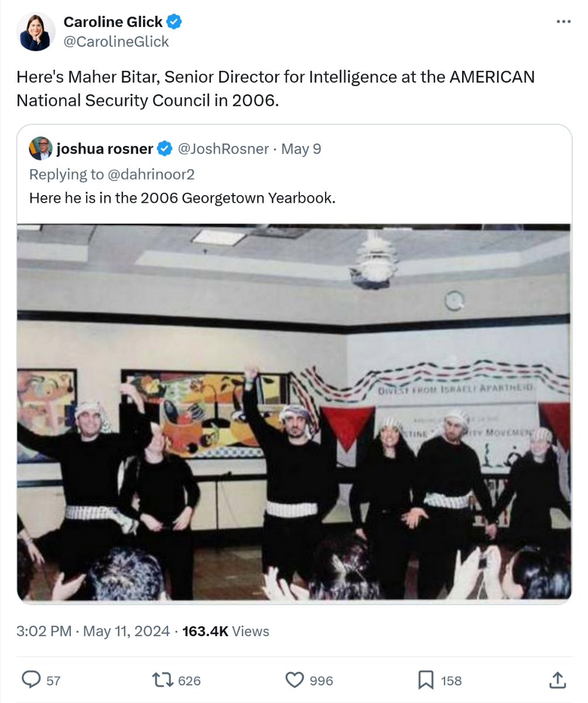Click the @JoshRosner handle
Image resolution: width=588 pixels, height=703 pixels.
(223, 149)
